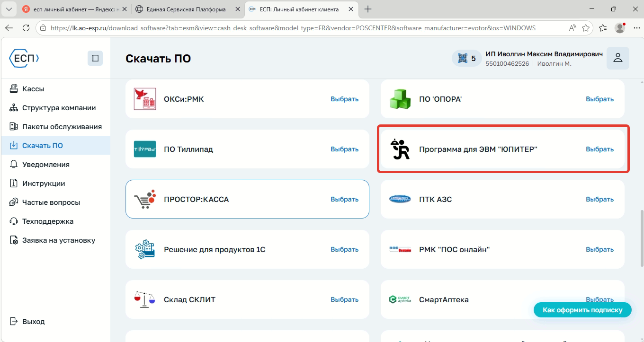Click Как оформить подписку button

click(582, 310)
